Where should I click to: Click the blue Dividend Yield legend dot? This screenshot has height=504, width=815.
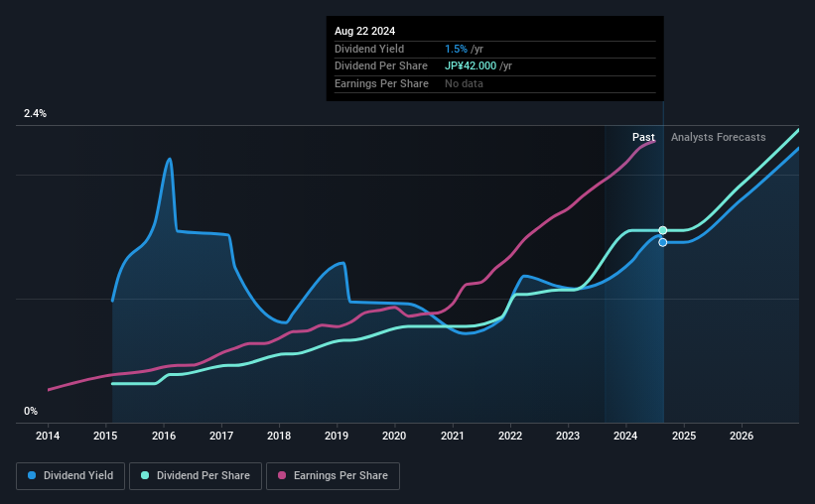point(32,475)
